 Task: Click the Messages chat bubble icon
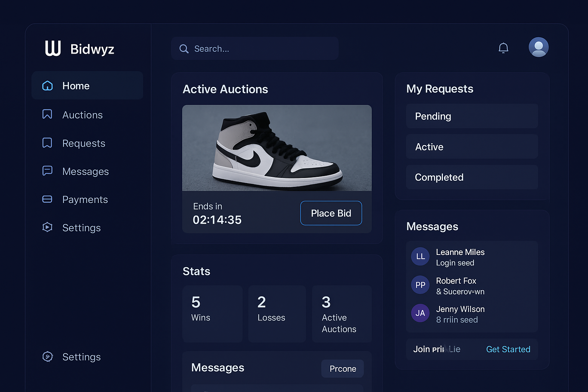tap(47, 171)
